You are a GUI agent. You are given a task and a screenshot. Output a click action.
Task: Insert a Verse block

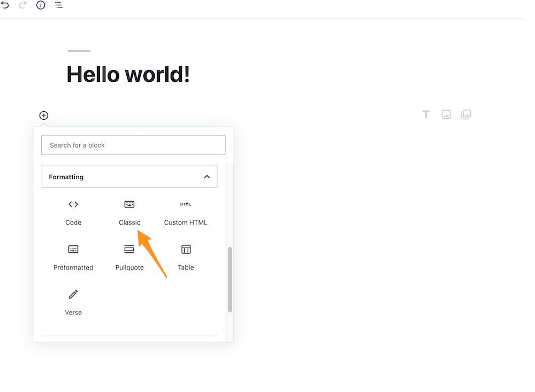coord(73,302)
